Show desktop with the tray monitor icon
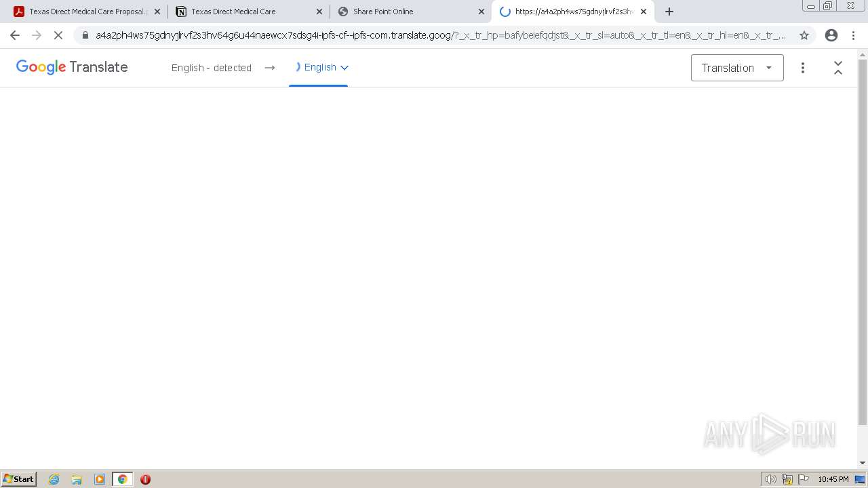 [x=860, y=479]
